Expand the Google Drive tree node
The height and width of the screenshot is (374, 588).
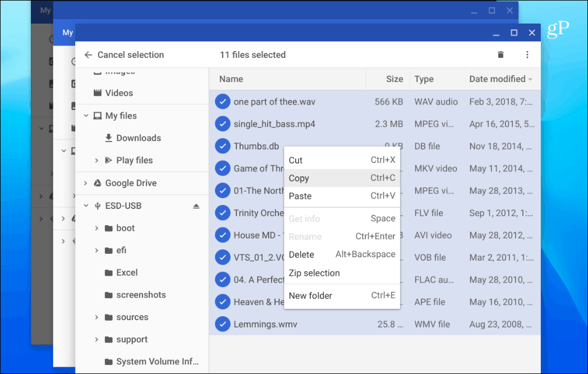pos(85,183)
